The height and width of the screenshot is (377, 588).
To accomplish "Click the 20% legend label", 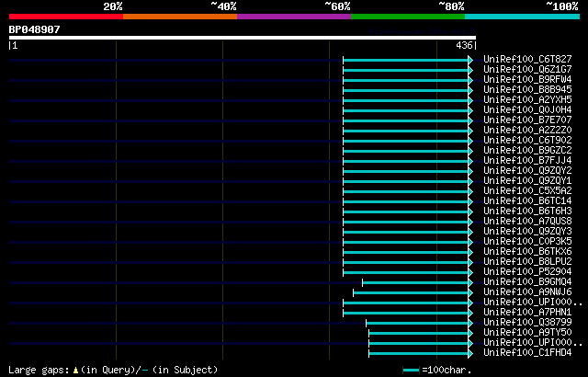I will pyautogui.click(x=113, y=6).
